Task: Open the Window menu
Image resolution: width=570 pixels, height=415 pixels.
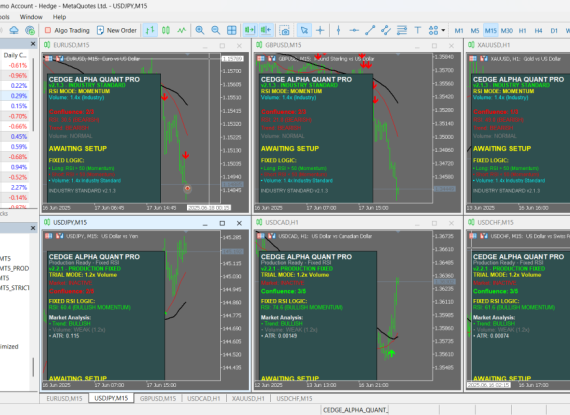Action: tap(31, 17)
